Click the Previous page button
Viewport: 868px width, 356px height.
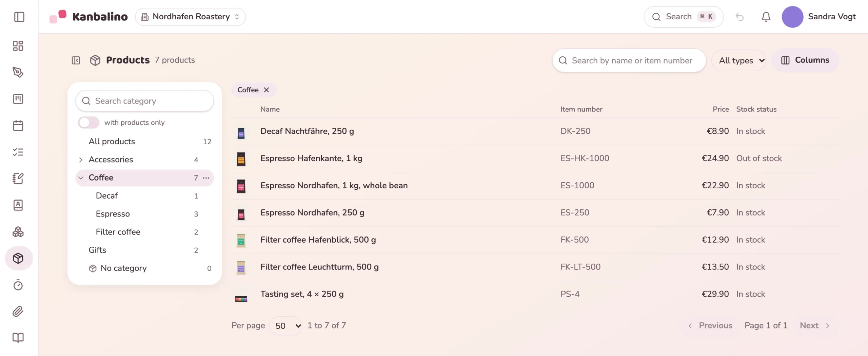[x=710, y=325]
